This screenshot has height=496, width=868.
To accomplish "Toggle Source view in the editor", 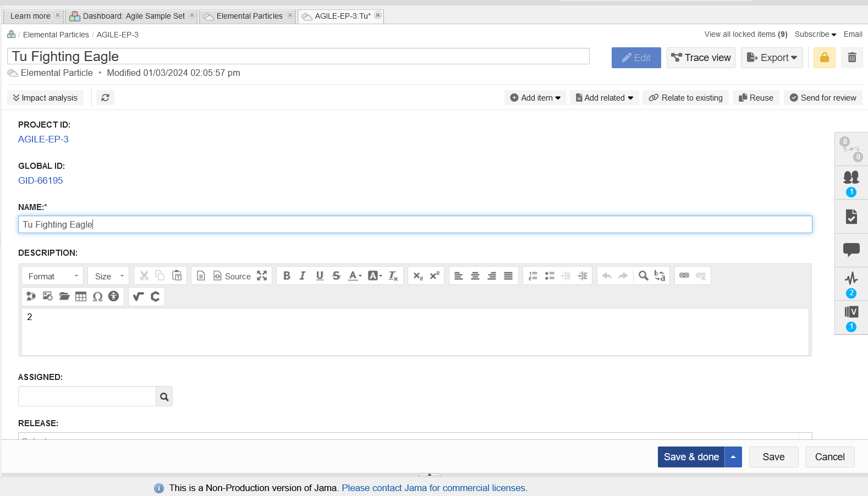I will pyautogui.click(x=232, y=276).
